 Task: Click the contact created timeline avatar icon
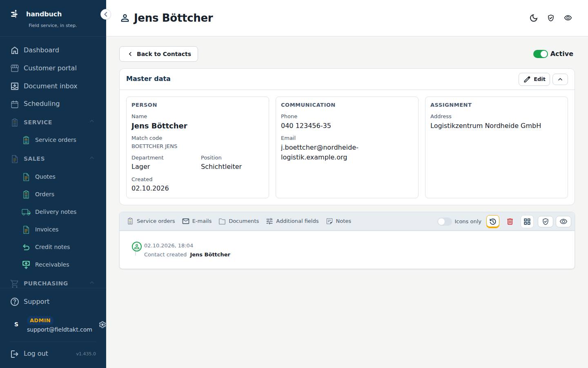[x=136, y=247]
